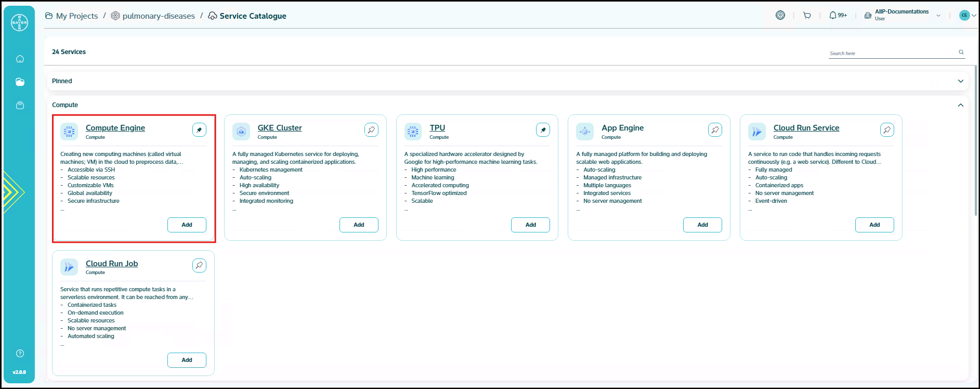Open the projects folder icon in sidebar
The height and width of the screenshot is (389, 980).
click(x=20, y=82)
